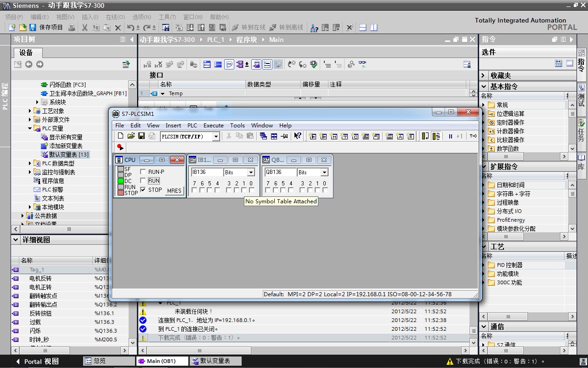Open file icon in PLCSIM toolbar

pos(131,136)
